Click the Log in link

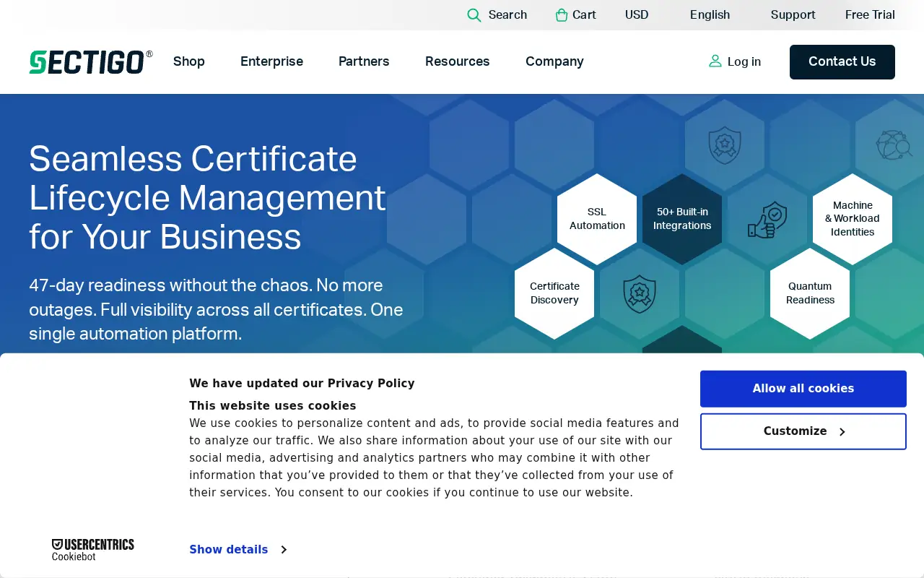tap(744, 61)
